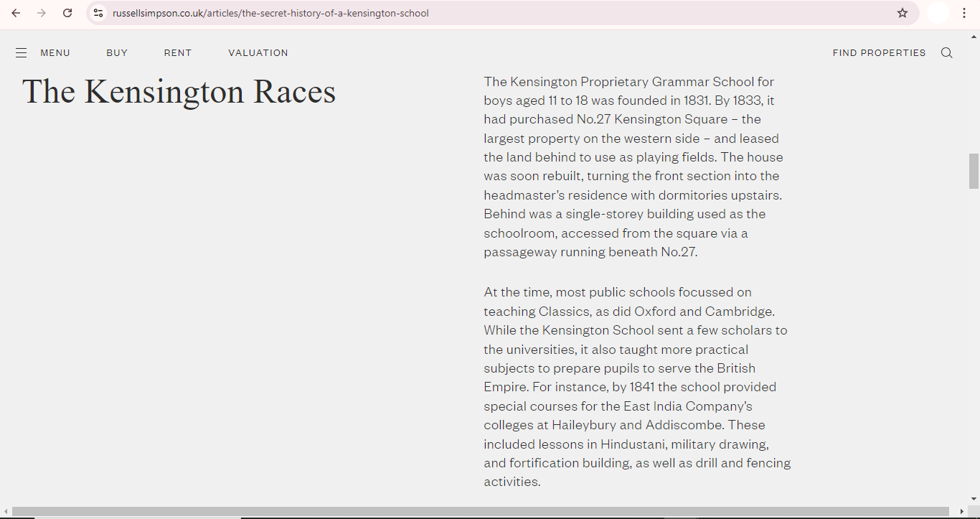Image resolution: width=980 pixels, height=519 pixels.
Task: Click the address bar URL
Action: point(270,13)
